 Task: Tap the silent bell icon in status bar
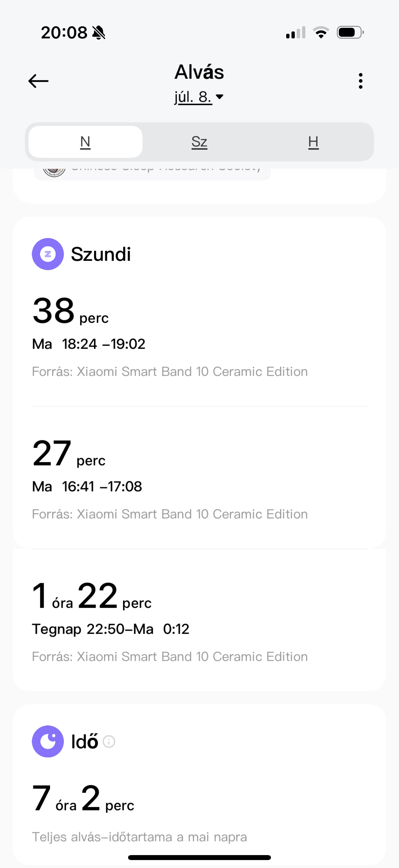99,33
